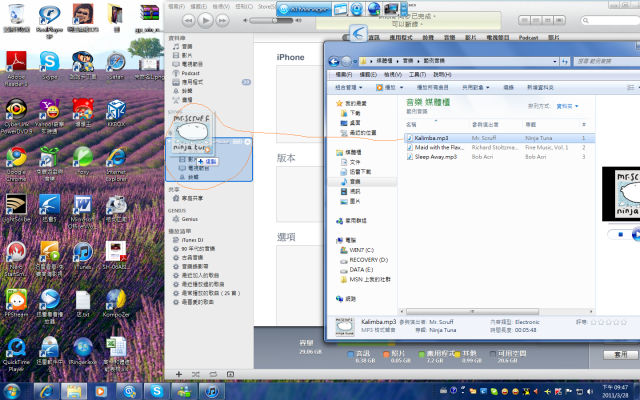Select Sleep Away.mp3 file
Image resolution: width=640 pixels, height=400 pixels.
[x=431, y=157]
